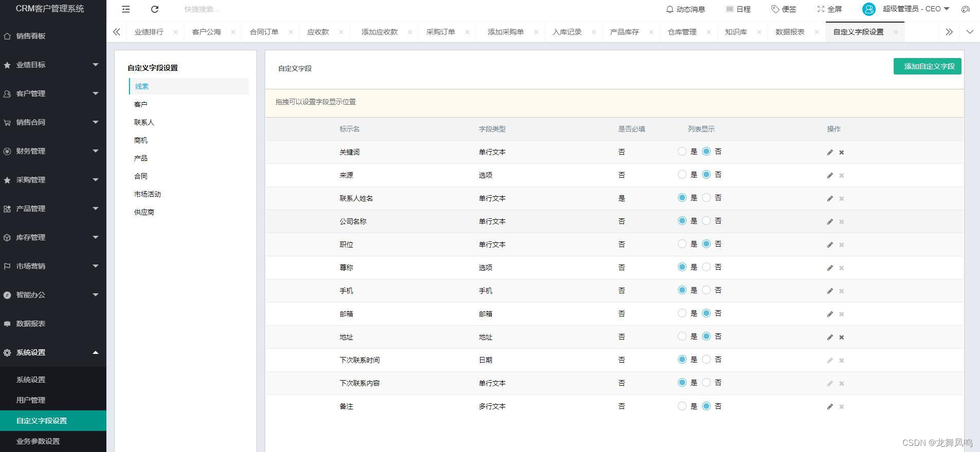Edit the 联系人姓名 field
The width and height of the screenshot is (980, 452).
(x=830, y=199)
